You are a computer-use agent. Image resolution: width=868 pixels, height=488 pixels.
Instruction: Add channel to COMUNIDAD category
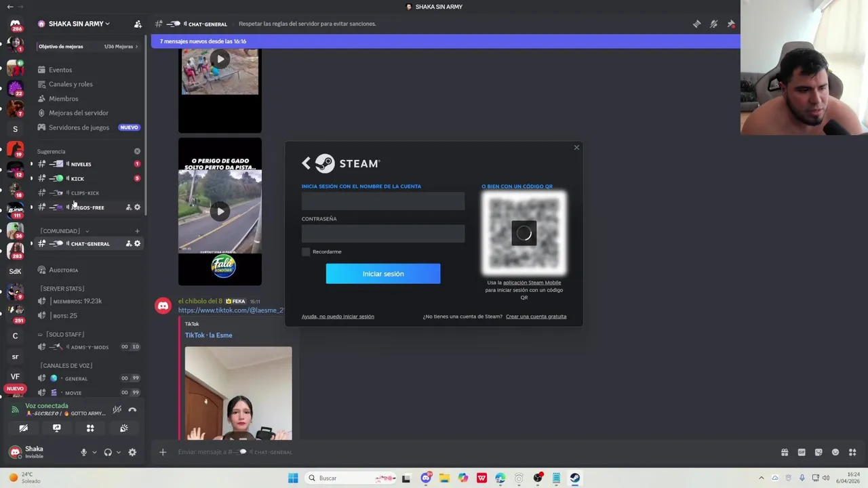(x=137, y=231)
